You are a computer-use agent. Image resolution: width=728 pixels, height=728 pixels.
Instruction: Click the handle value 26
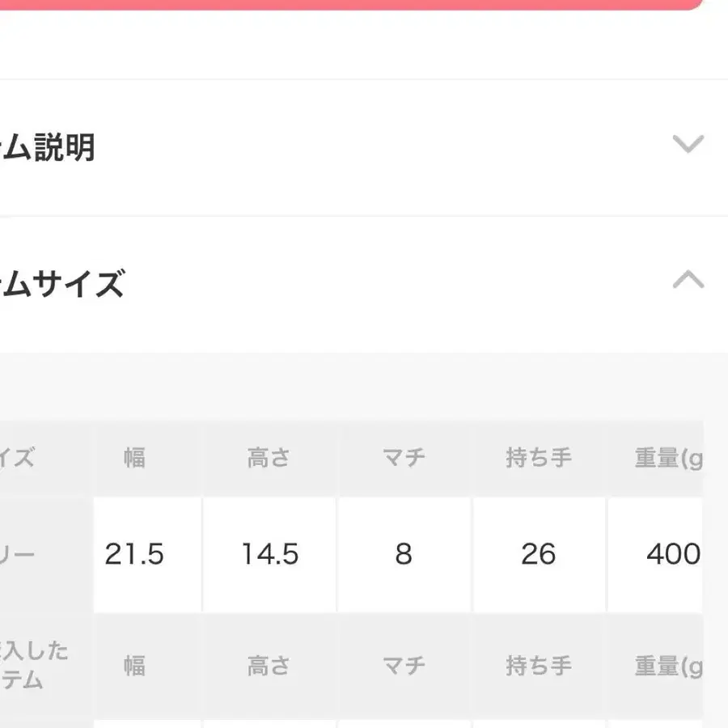tap(538, 554)
